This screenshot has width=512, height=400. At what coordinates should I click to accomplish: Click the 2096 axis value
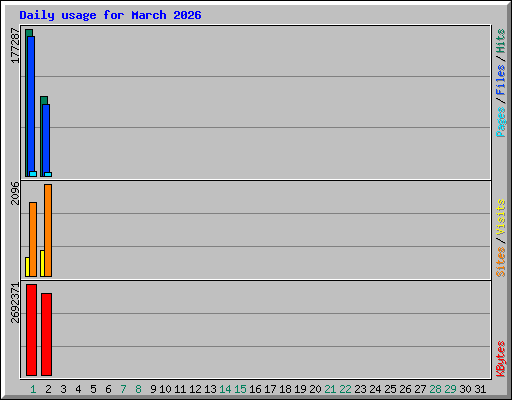15,193
